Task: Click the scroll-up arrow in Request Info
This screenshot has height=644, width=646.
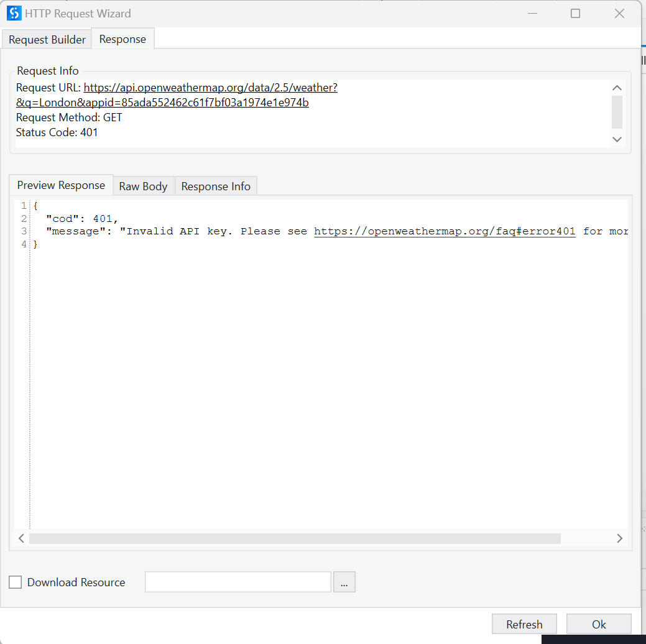Action: [617, 88]
